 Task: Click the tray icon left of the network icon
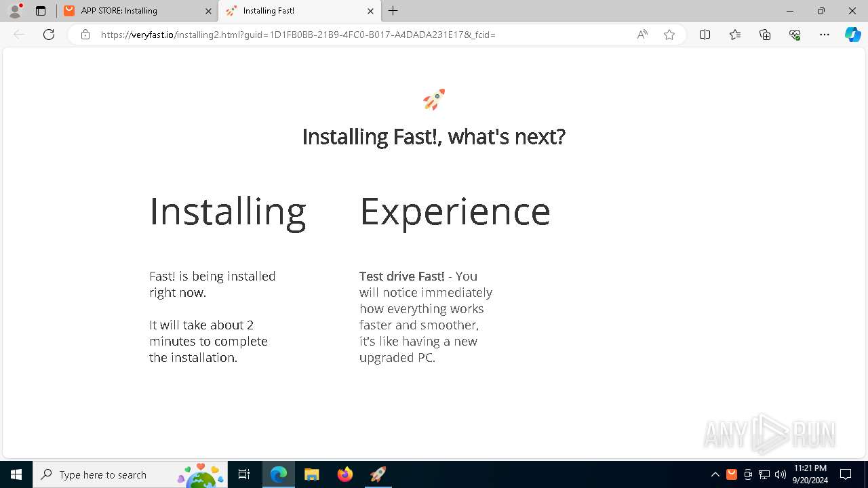[748, 474]
